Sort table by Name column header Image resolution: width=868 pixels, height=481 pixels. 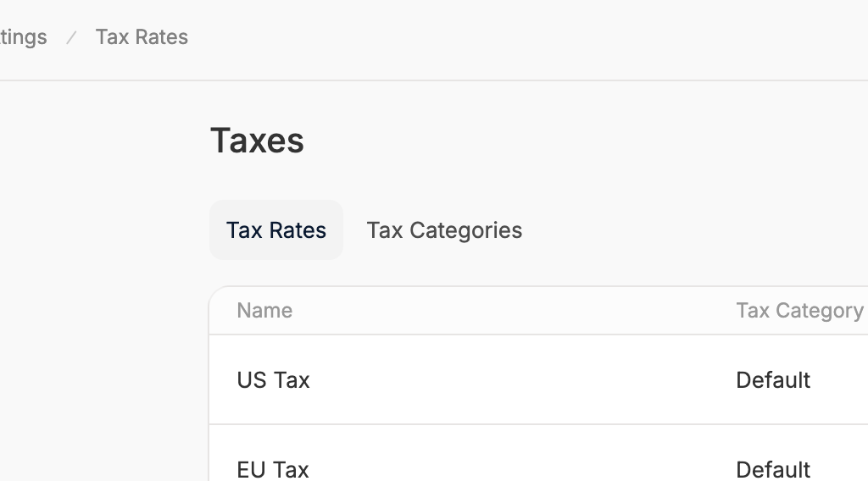(x=264, y=310)
